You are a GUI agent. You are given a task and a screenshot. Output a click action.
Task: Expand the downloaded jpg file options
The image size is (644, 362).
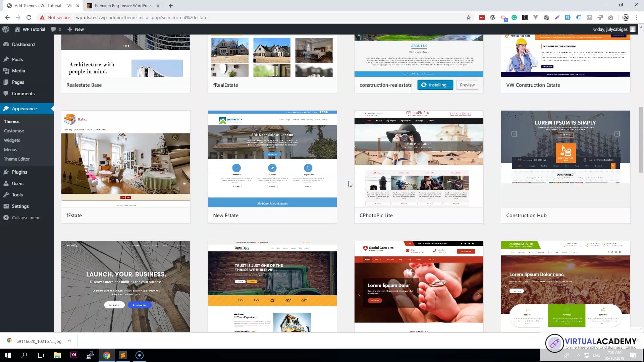pos(69,341)
